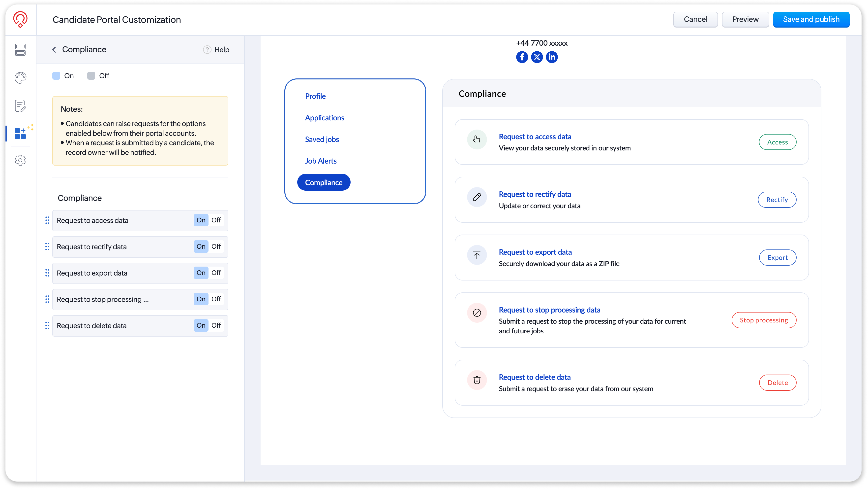Open the Job Alerts tab in preview
The height and width of the screenshot is (489, 868).
[x=320, y=161]
